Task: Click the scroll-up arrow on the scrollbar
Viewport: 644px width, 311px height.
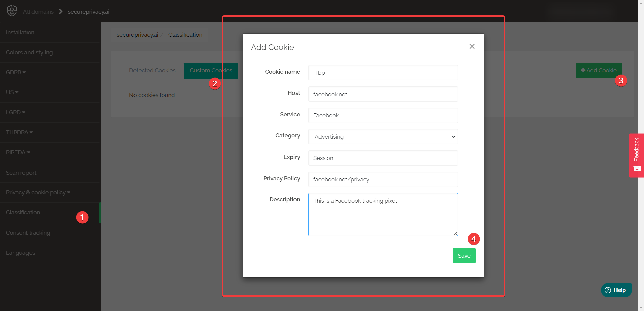Action: 641,3
